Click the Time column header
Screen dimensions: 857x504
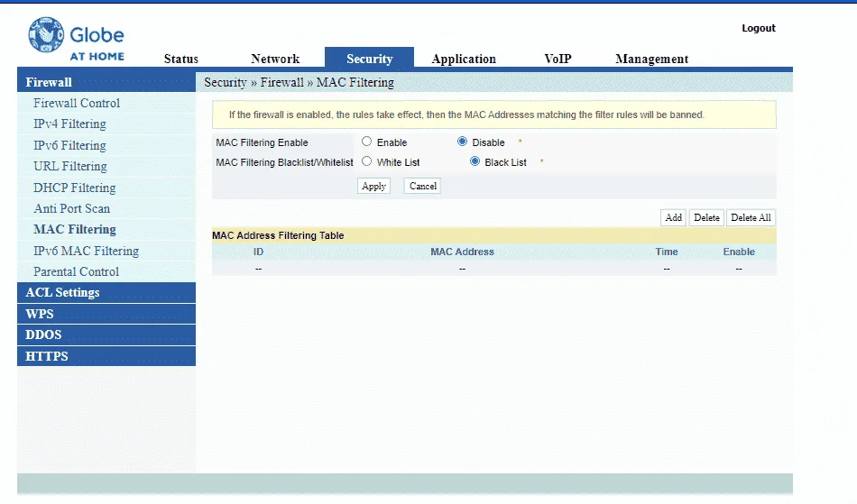tap(667, 252)
